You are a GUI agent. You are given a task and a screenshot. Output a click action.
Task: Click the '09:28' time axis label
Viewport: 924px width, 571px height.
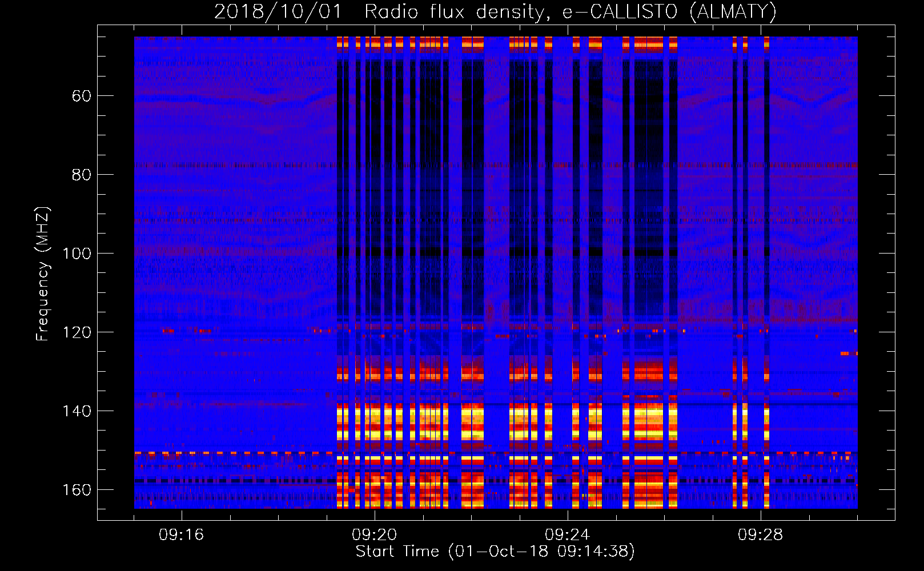coord(760,535)
